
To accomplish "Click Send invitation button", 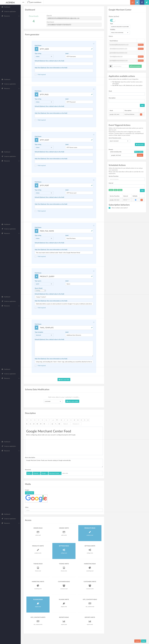I will coord(135,66).
